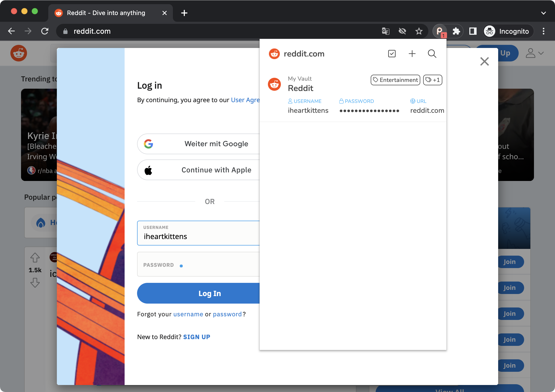Bookmark this page with the star icon

tap(419, 31)
